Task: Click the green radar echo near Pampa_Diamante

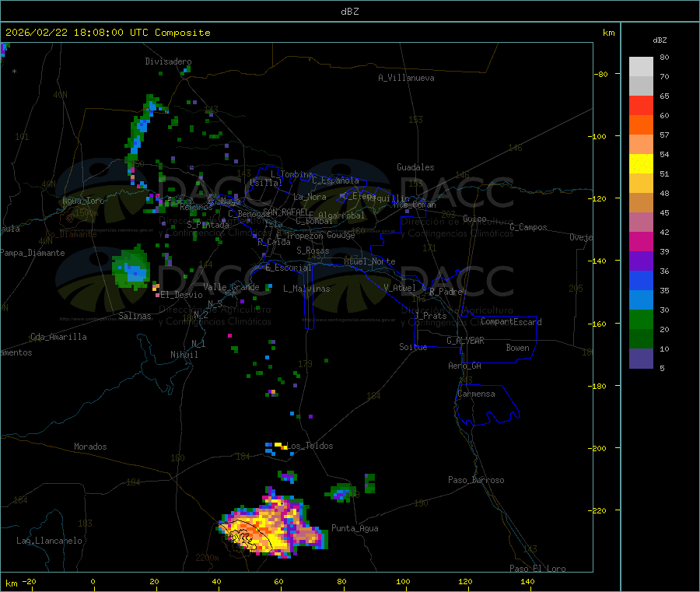Action: pyautogui.click(x=131, y=268)
